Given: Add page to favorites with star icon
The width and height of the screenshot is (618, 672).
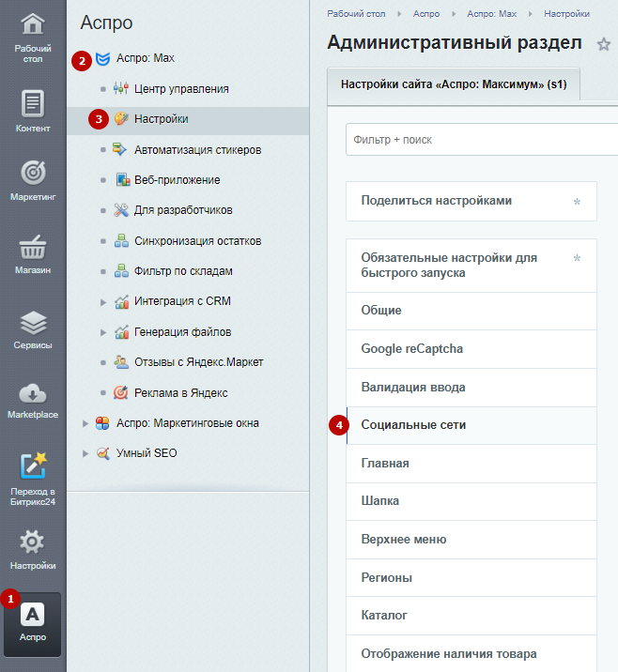Looking at the screenshot, I should pyautogui.click(x=604, y=44).
